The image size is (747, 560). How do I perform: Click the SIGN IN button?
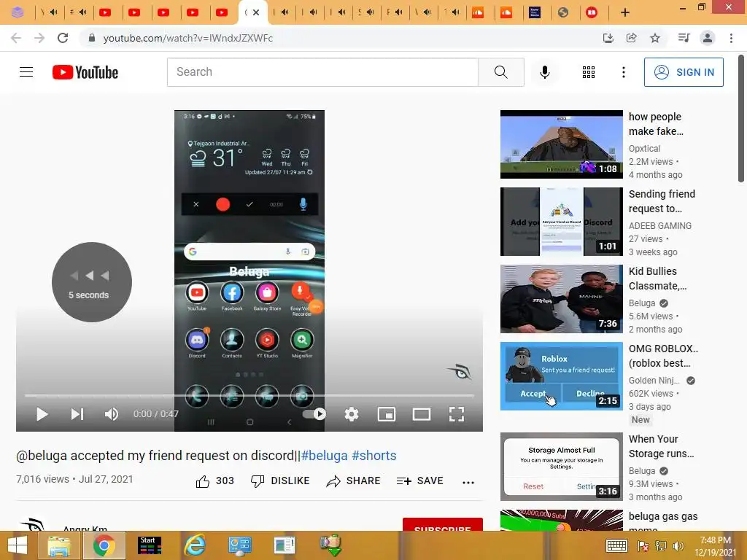[684, 72]
